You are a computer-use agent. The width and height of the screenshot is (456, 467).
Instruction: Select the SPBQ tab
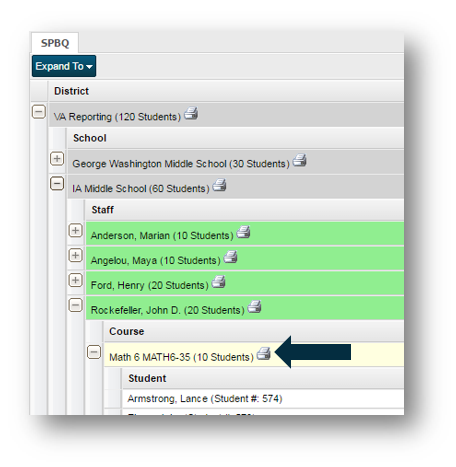pyautogui.click(x=55, y=43)
